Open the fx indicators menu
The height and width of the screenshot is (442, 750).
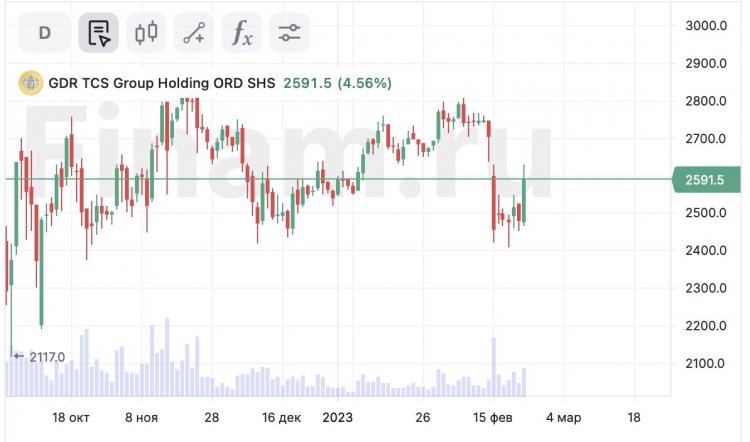point(242,33)
